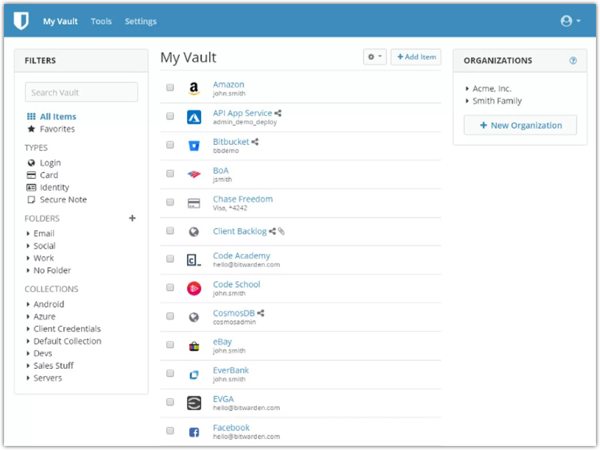Click the Code Academy logo icon
Screen dimensions: 600x450
194,260
